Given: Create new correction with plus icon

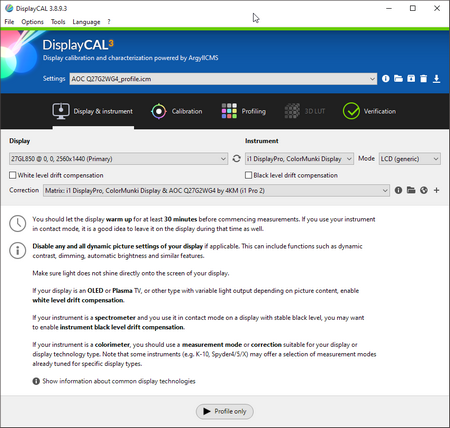Looking at the screenshot, I should click(x=436, y=190).
